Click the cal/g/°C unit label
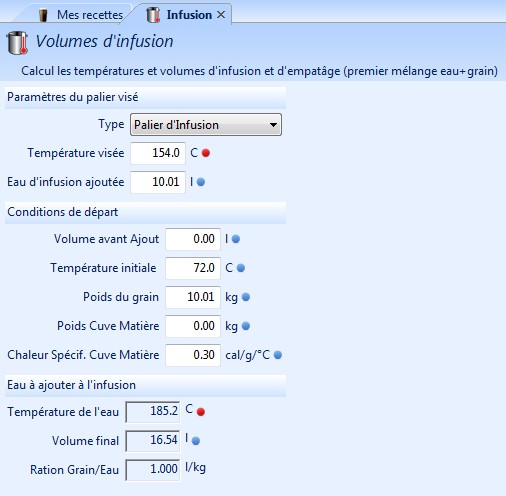This screenshot has height=496, width=506. [248, 355]
